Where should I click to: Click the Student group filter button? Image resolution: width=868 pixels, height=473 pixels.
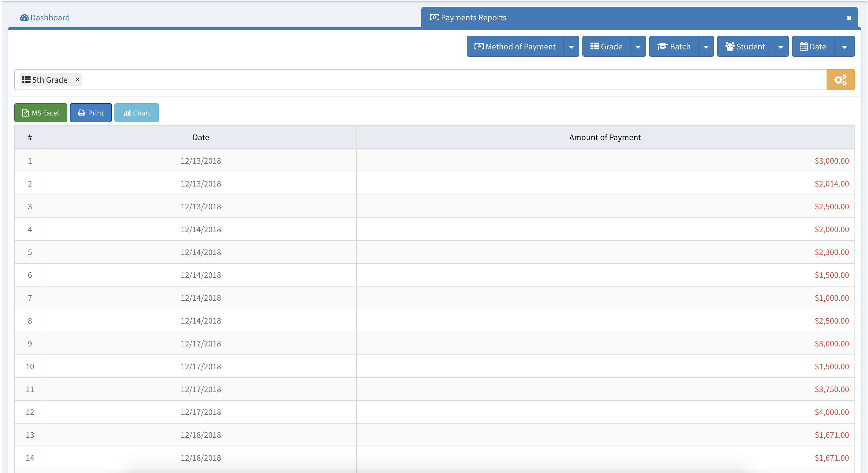(745, 46)
